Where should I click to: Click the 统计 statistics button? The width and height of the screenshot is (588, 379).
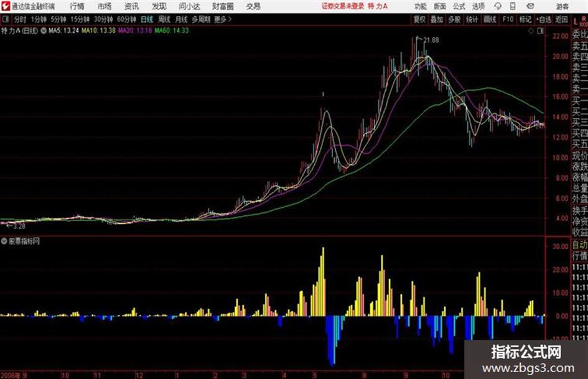pos(472,19)
